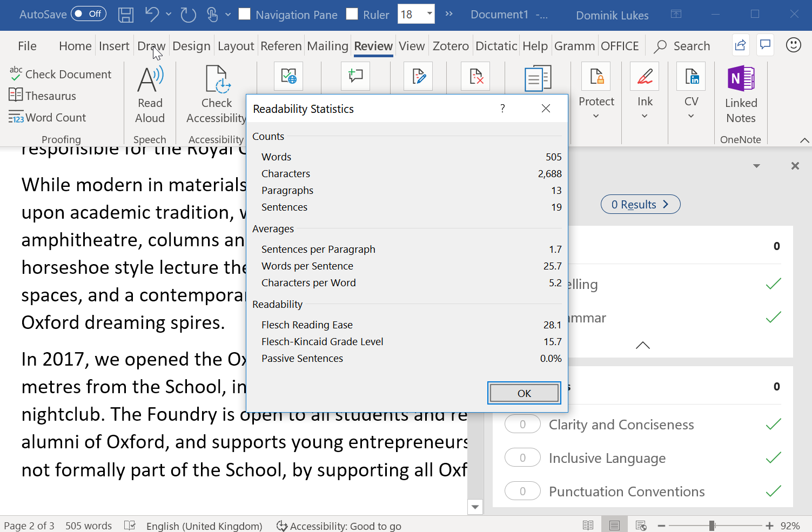Image resolution: width=812 pixels, height=532 pixels.
Task: Open the Language tools icon with globe
Action: [x=288, y=77]
